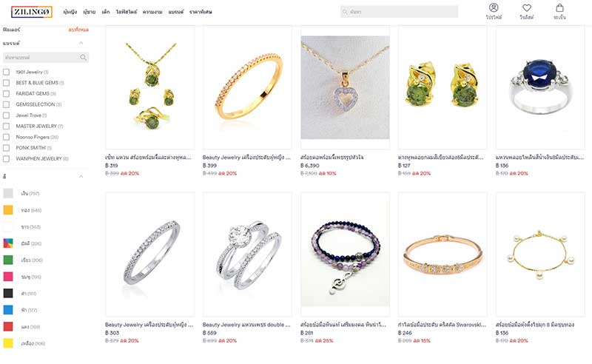Open the last top navigation menu item
Viewport: 592px width, 364px height.
click(201, 12)
